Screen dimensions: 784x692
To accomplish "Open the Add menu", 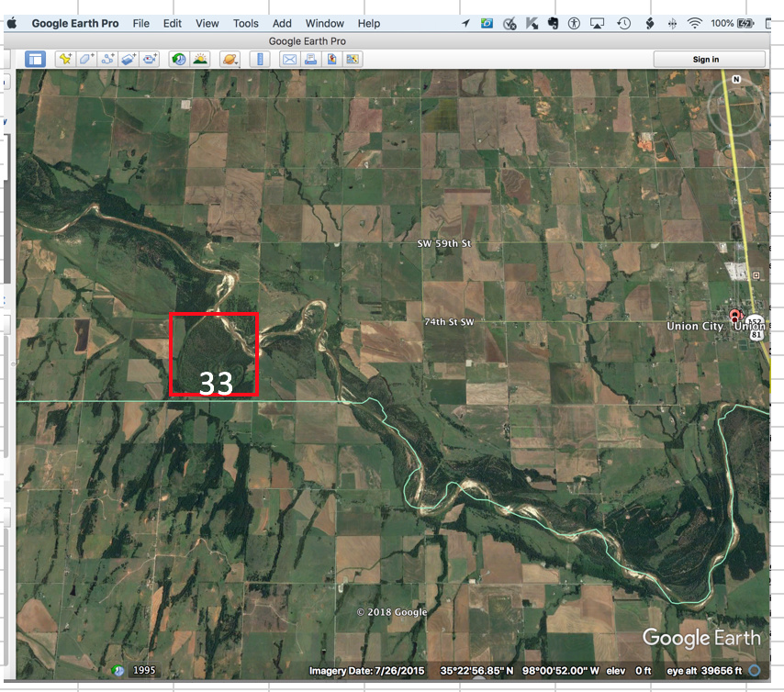I will click(x=282, y=23).
